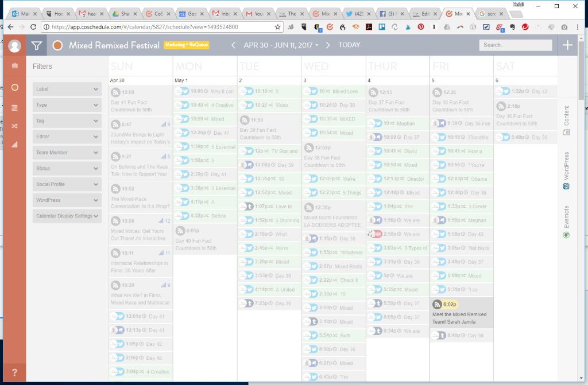The image size is (588, 385).
Task: Click the plus icon to create content
Action: 567,45
